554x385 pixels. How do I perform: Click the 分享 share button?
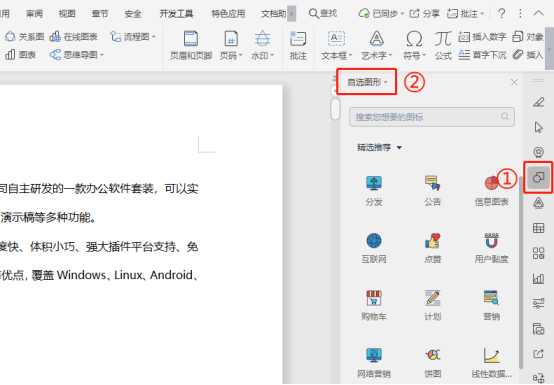[424, 13]
